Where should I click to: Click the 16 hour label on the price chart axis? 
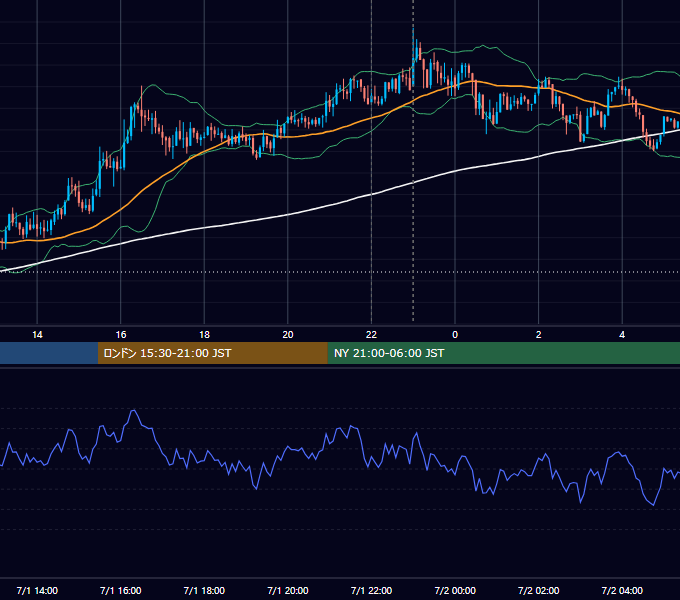(121, 335)
